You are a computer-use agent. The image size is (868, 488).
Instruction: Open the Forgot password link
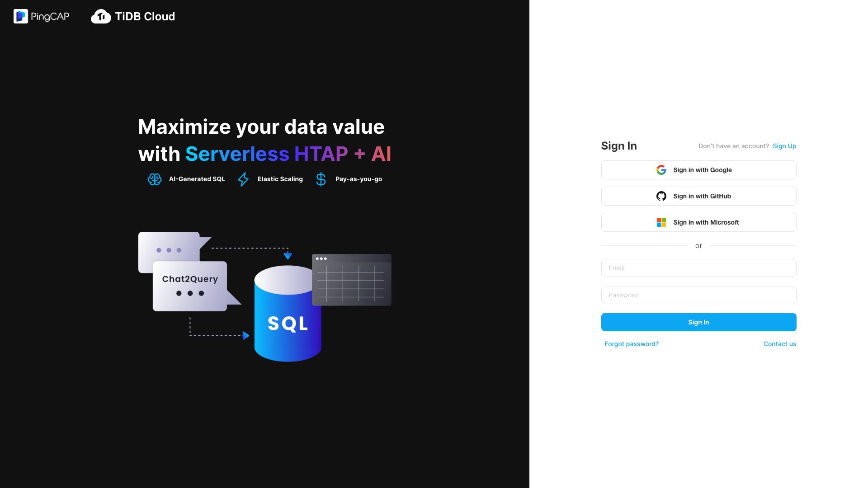point(632,344)
